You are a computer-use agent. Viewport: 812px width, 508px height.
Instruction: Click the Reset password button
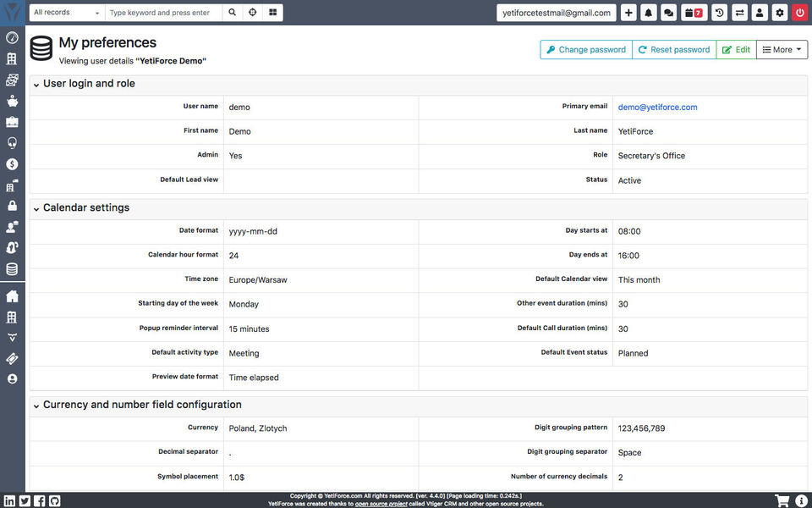point(674,50)
